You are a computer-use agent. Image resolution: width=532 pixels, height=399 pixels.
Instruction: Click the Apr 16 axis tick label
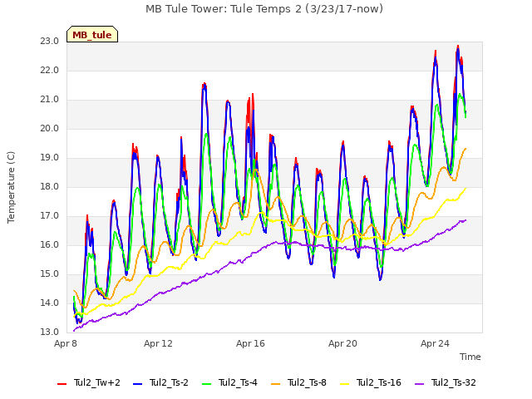coord(250,343)
